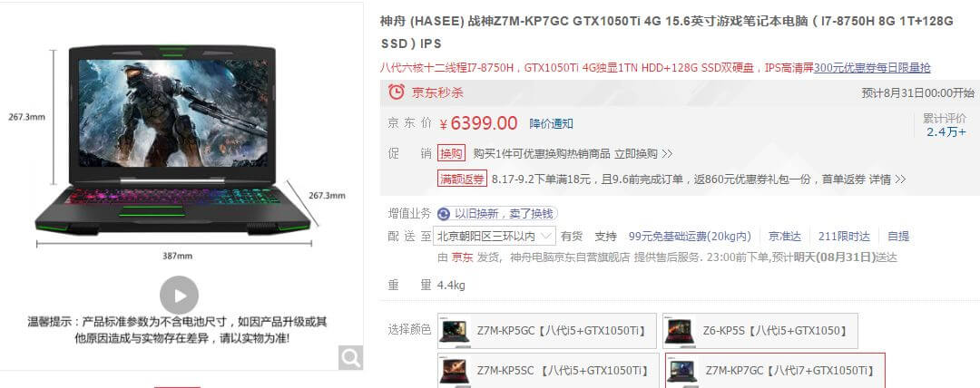Image resolution: width=980 pixels, height=388 pixels.
Task: Play the product video
Action: coord(179,295)
